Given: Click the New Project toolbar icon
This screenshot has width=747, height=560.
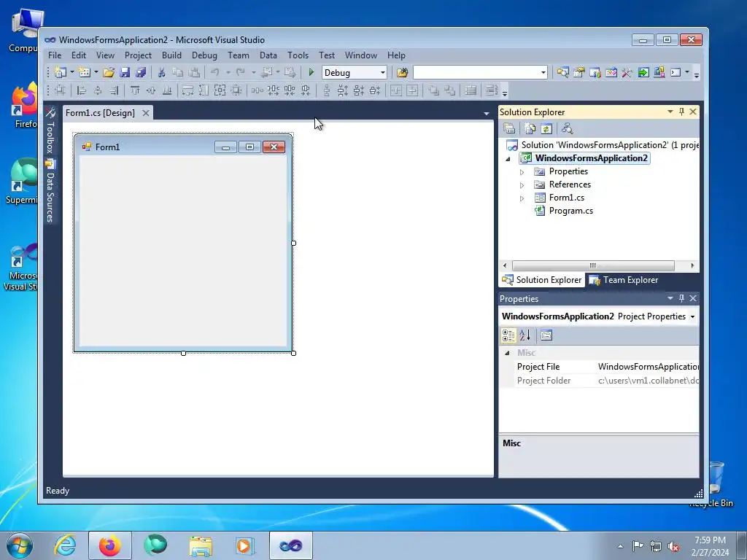Looking at the screenshot, I should click(61, 72).
